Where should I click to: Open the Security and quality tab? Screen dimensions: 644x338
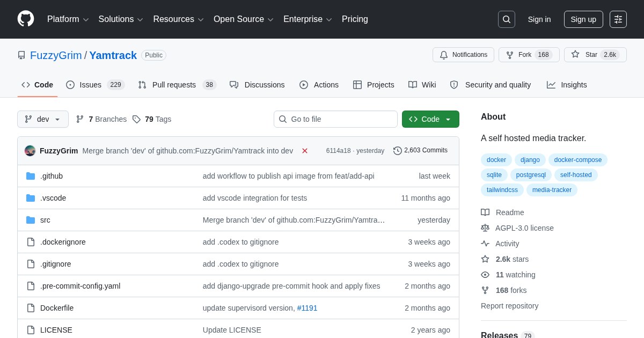pyautogui.click(x=491, y=85)
